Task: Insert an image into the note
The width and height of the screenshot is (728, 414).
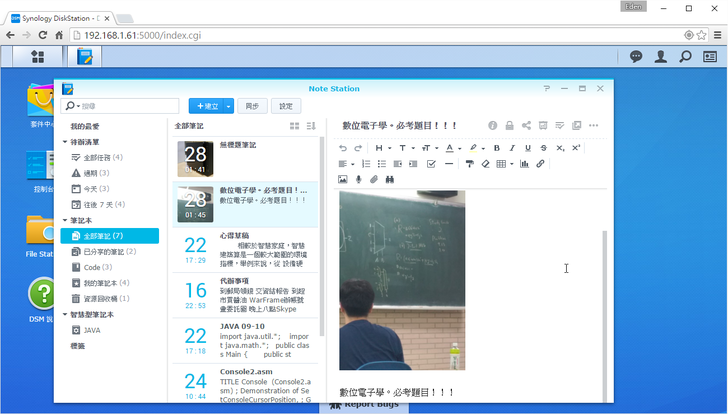Action: (342, 179)
